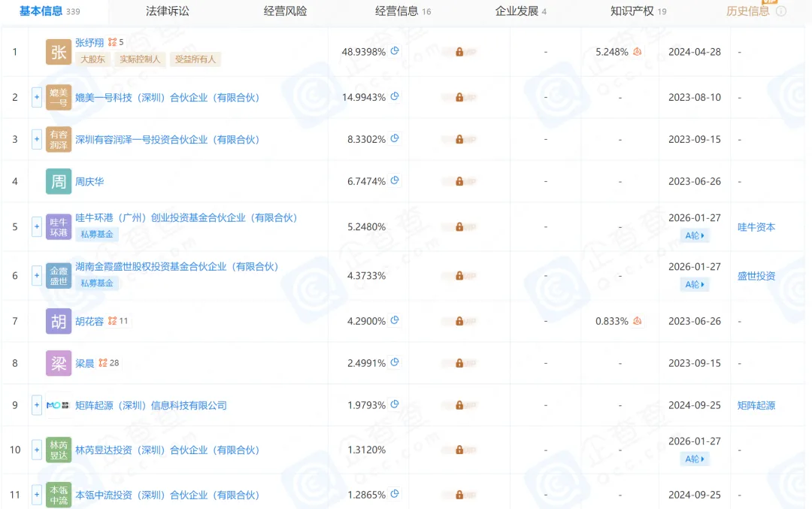The image size is (812, 509).
Task: Open equity chain icon beside 0.833%
Action: pos(638,320)
